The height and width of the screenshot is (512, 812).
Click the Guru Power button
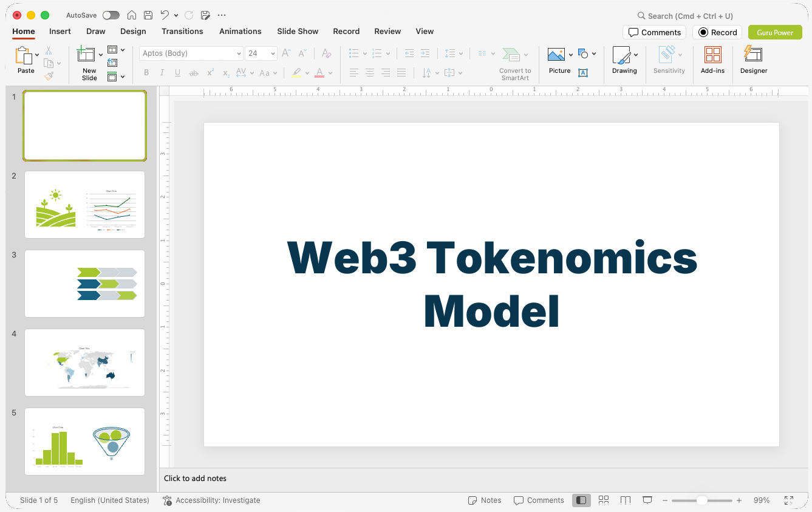pos(775,32)
